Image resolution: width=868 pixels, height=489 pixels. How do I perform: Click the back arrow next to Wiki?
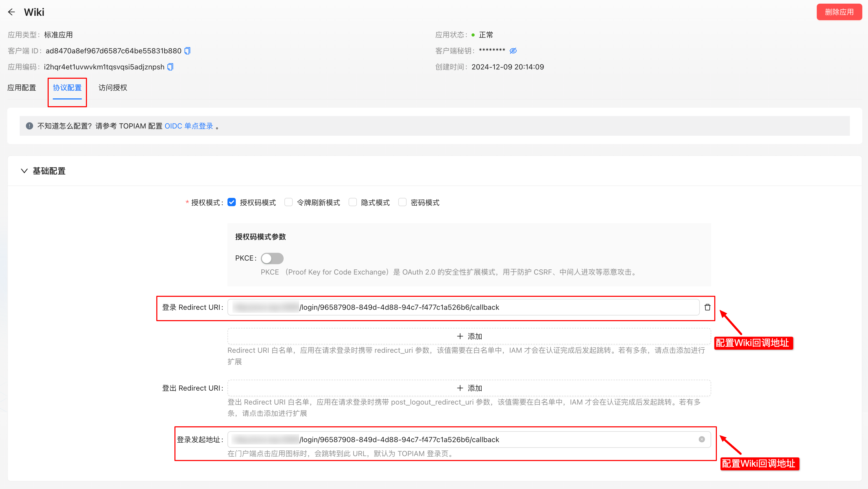pos(11,12)
